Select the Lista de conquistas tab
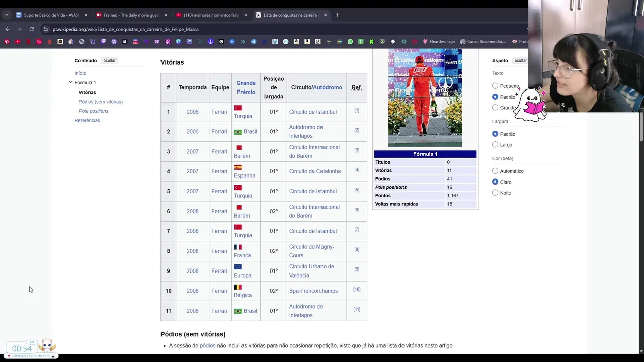 [291, 15]
